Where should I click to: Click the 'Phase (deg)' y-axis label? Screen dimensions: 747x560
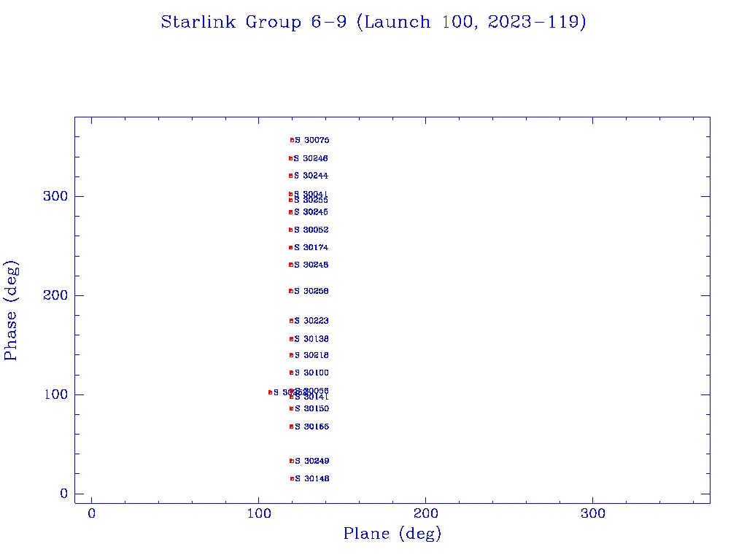(x=11, y=311)
